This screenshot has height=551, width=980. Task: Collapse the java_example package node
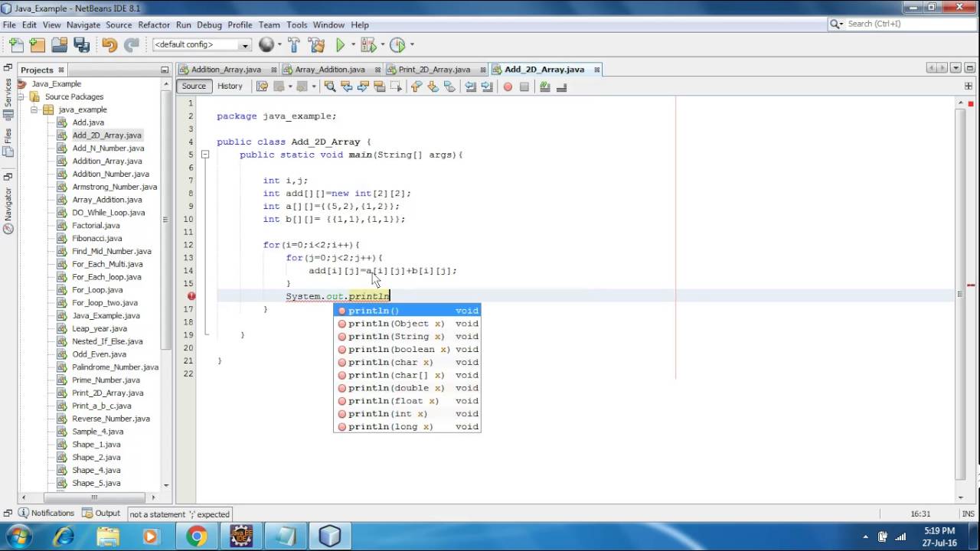[x=34, y=109]
